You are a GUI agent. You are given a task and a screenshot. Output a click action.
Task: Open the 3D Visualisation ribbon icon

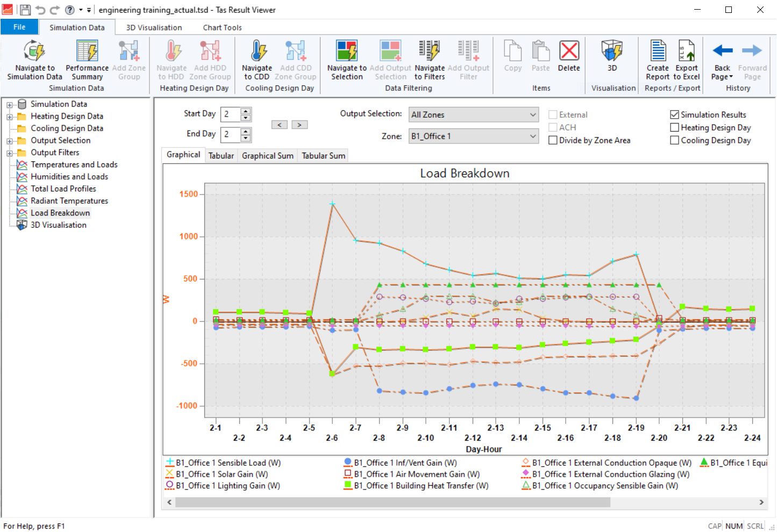(x=612, y=52)
